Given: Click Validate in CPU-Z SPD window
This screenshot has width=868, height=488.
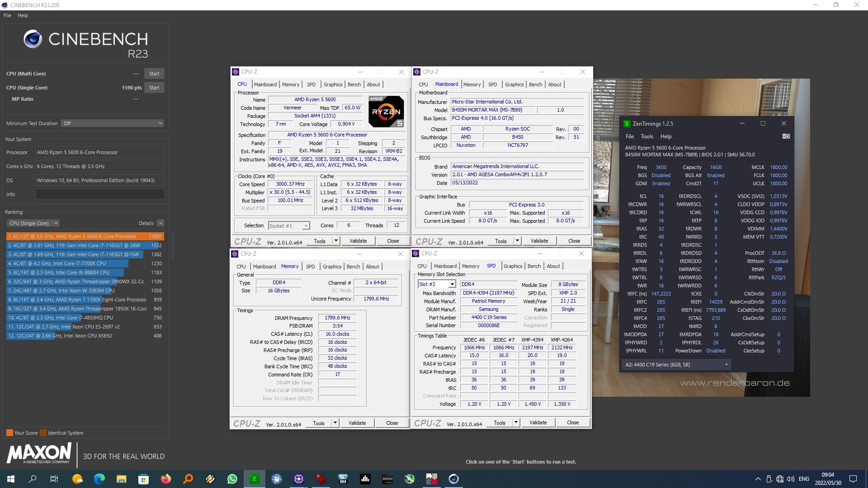Looking at the screenshot, I should point(538,422).
